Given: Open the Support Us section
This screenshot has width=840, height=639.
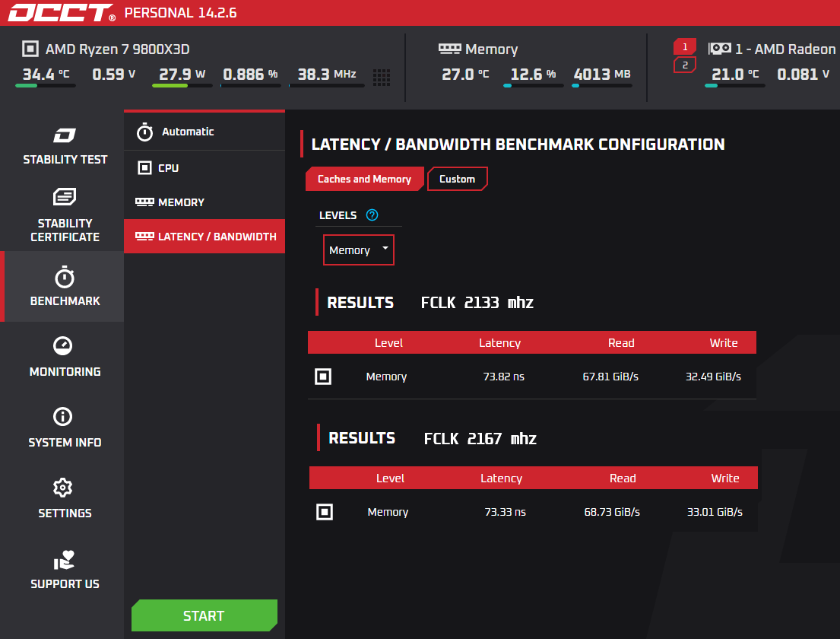Looking at the screenshot, I should pyautogui.click(x=65, y=569).
